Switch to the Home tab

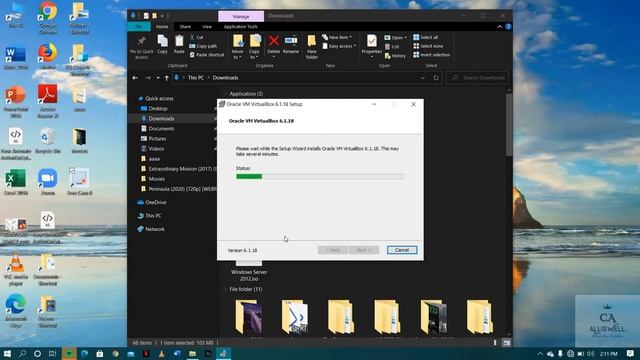click(162, 27)
